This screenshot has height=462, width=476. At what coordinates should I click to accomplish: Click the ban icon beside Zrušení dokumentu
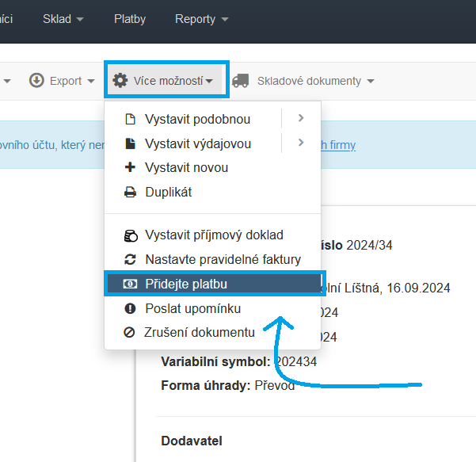[x=131, y=332]
